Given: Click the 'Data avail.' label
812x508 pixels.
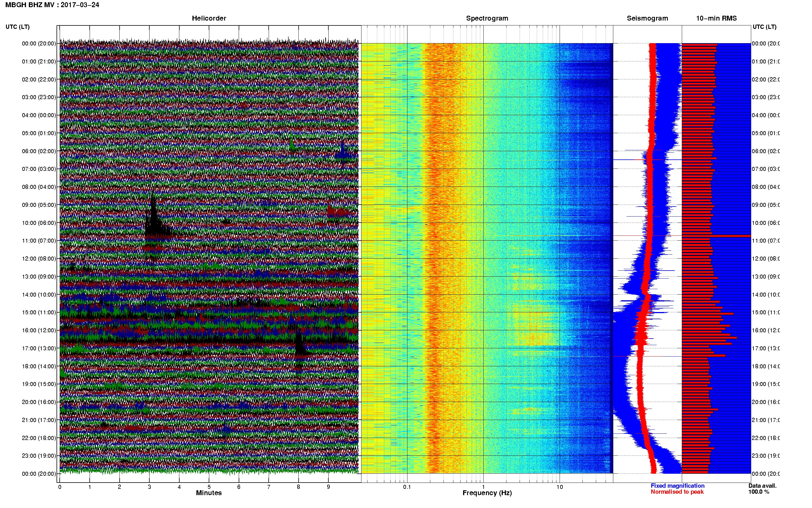Looking at the screenshot, I should [x=762, y=486].
